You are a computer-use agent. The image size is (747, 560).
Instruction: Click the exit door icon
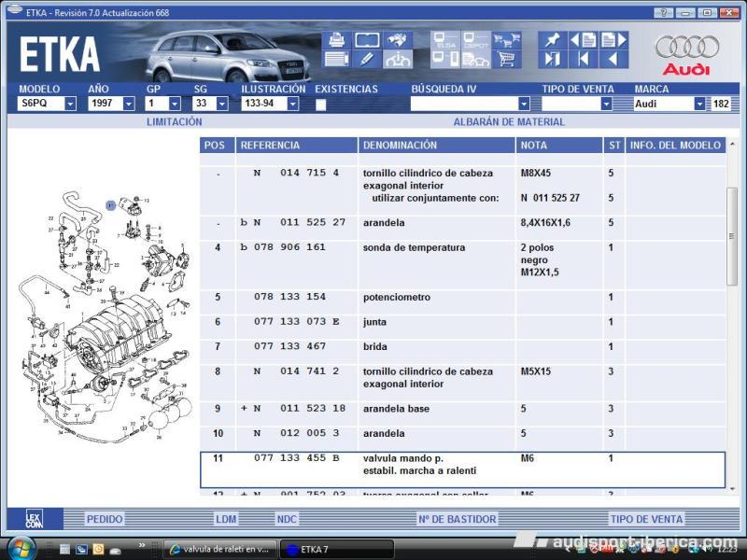[553, 59]
